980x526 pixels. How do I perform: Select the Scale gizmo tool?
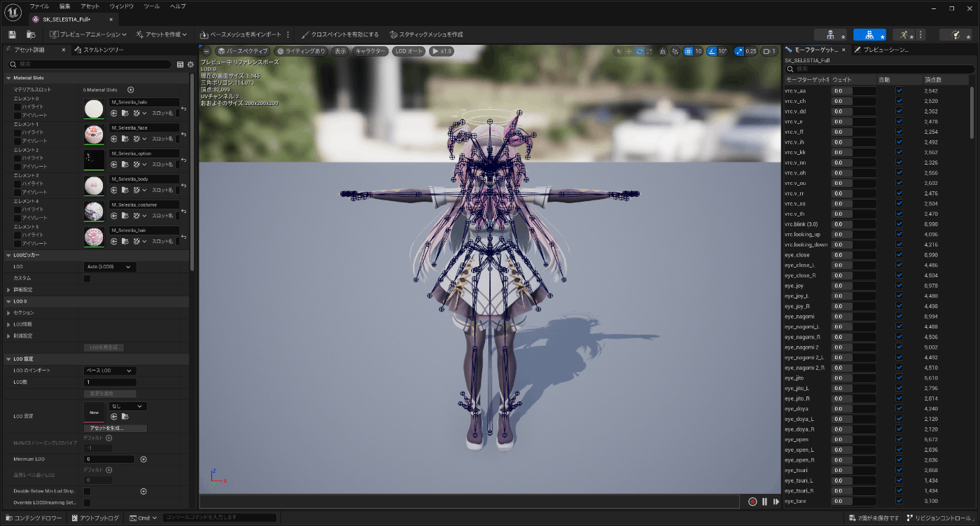(x=650, y=51)
